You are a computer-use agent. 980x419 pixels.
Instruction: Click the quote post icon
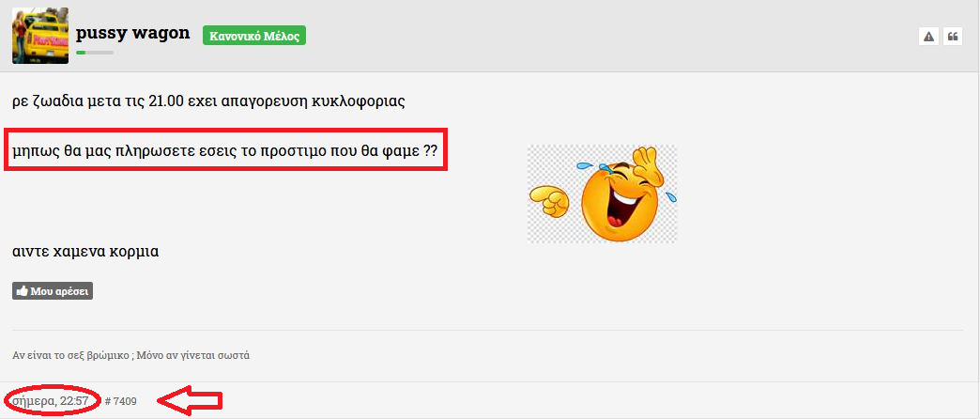(x=953, y=37)
